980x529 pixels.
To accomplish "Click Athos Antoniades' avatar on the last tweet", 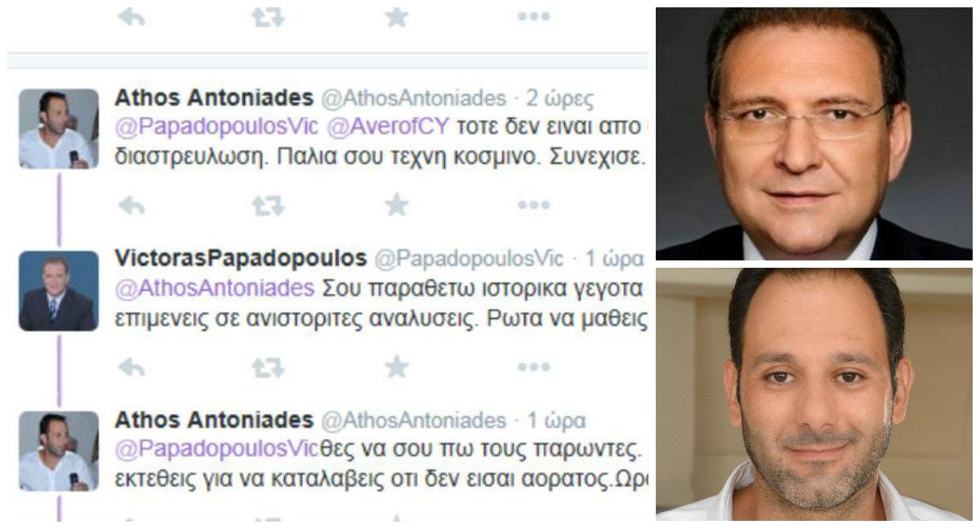I will [59, 451].
